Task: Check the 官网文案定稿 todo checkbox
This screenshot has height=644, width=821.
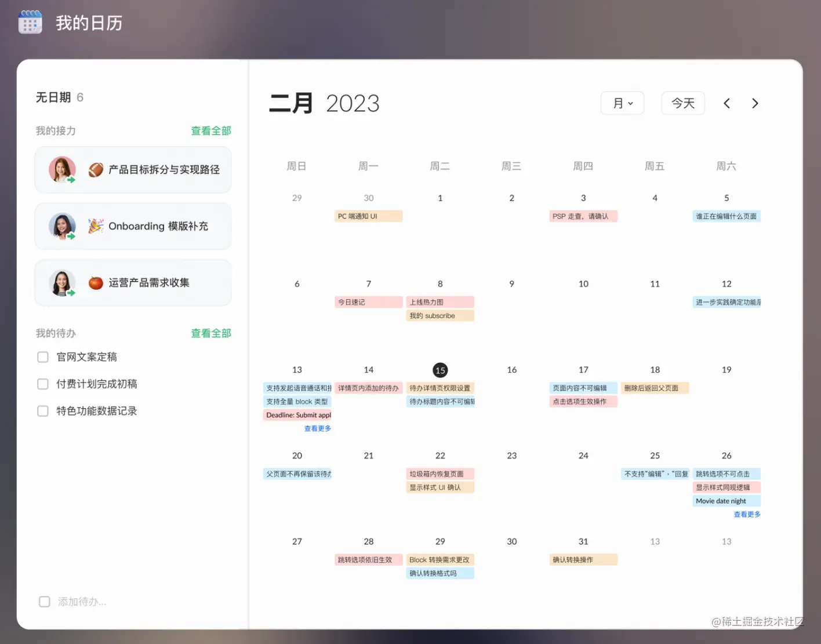Action: [43, 357]
